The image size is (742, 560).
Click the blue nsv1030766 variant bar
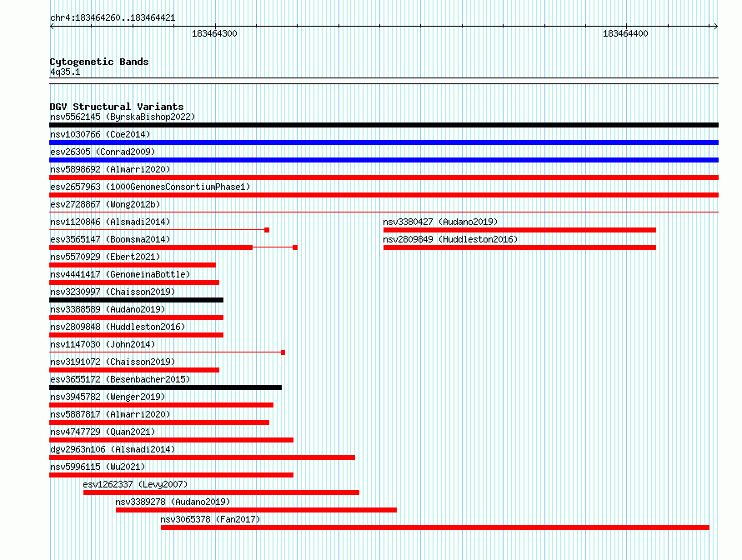pyautogui.click(x=384, y=142)
